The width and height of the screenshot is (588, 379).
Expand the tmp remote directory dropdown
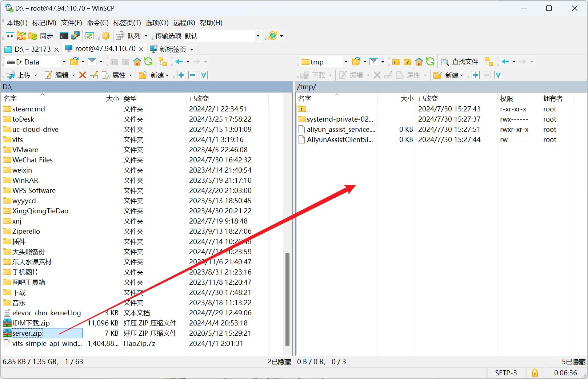click(x=346, y=62)
